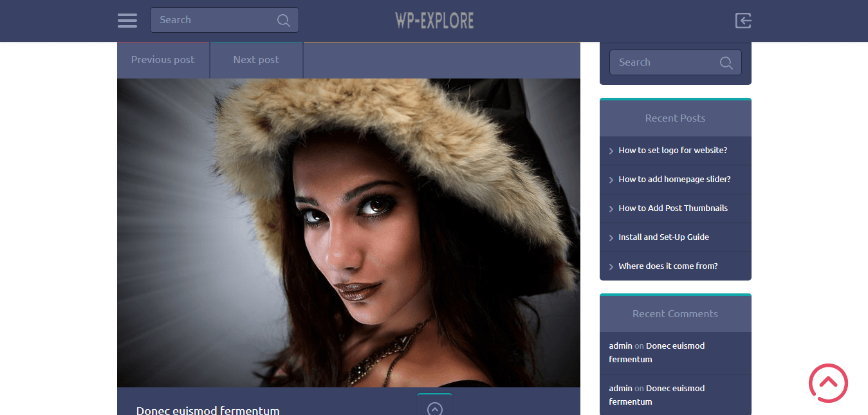Click chevron beside 'How to set logo for website?'
The height and width of the screenshot is (415, 868).
coord(611,151)
